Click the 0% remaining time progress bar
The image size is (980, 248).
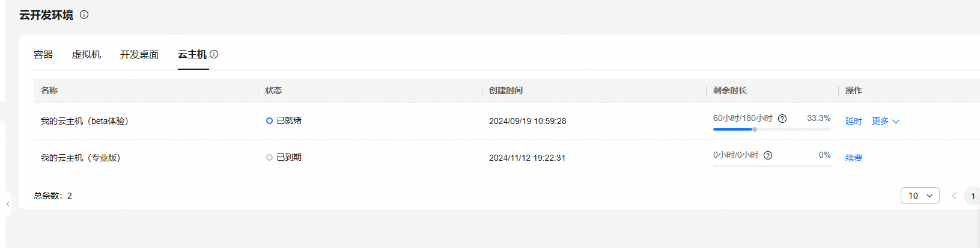[772, 166]
